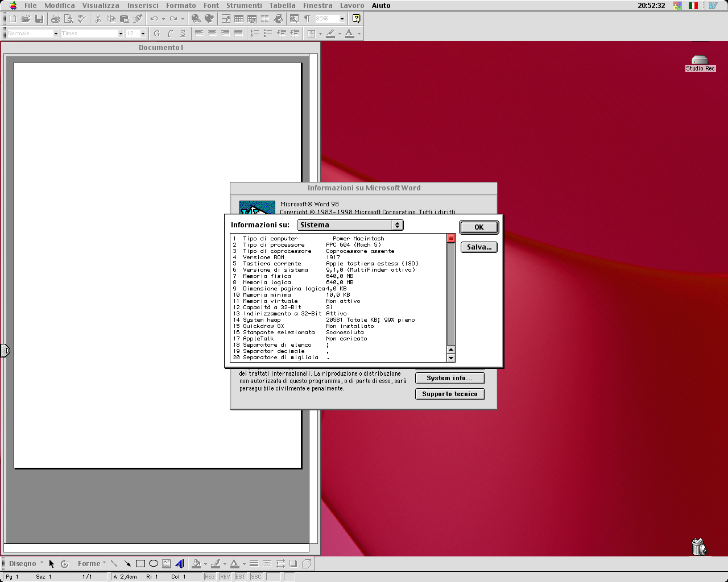Click the Insert Hyperlink globe icon

click(x=196, y=19)
